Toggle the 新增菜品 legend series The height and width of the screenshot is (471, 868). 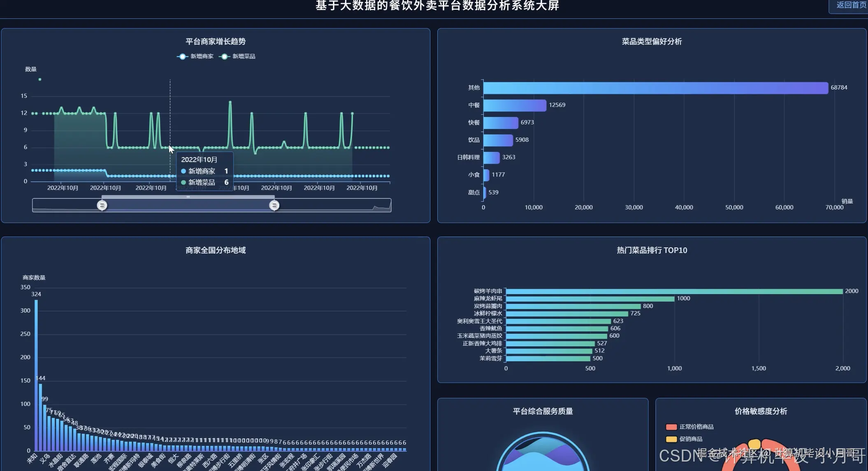(x=237, y=56)
